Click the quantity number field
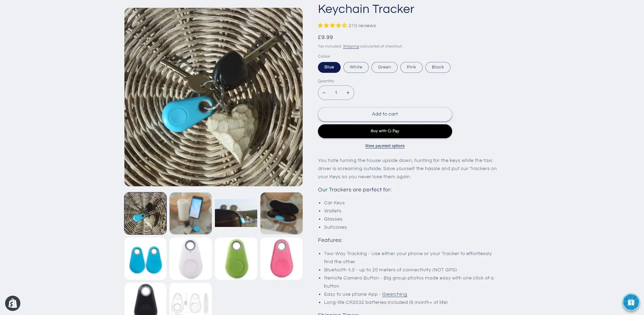 pos(336,92)
